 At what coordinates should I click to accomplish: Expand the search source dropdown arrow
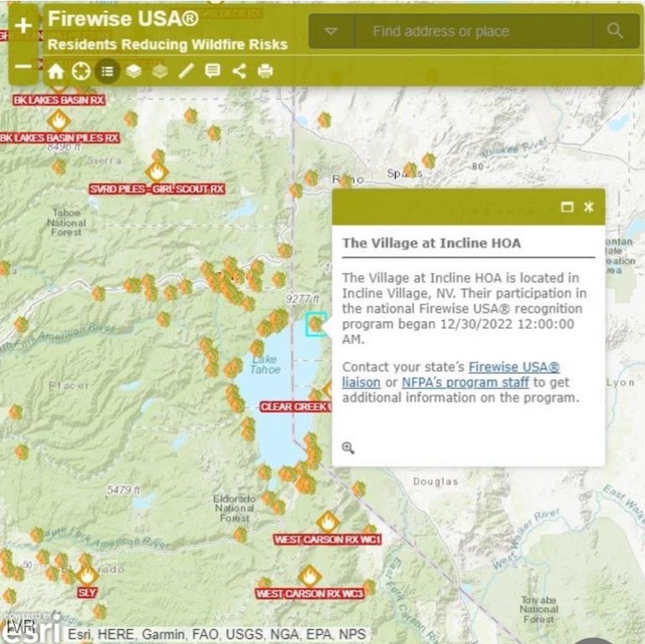[x=331, y=32]
